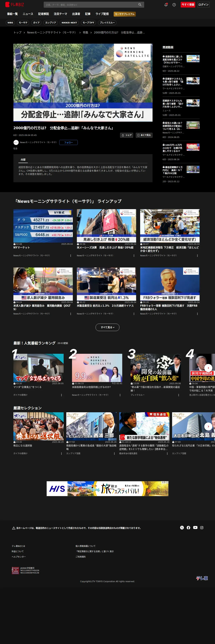Open the 番組一覧 menu

[x=12, y=14]
